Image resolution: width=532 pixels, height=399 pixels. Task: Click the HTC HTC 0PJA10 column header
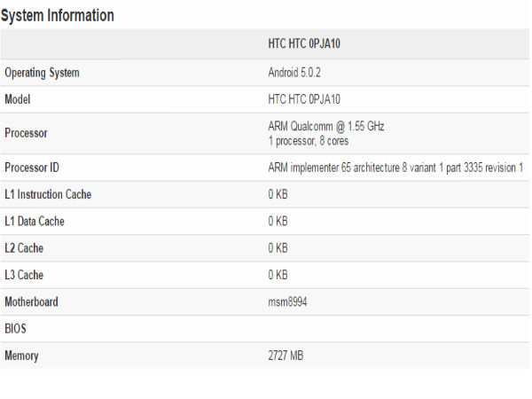(306, 43)
